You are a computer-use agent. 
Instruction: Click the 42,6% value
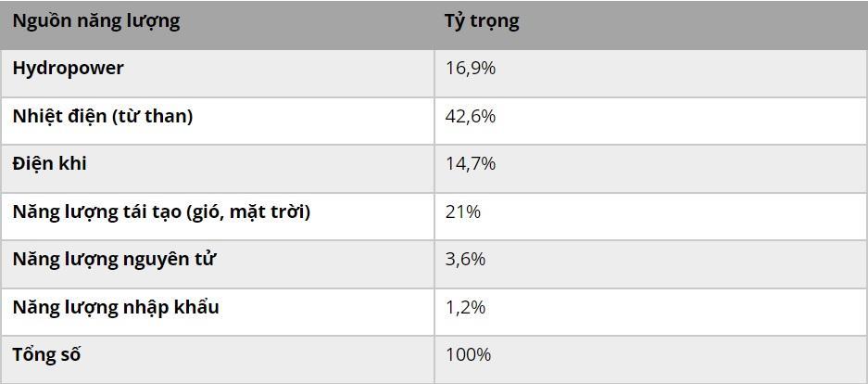(471, 117)
